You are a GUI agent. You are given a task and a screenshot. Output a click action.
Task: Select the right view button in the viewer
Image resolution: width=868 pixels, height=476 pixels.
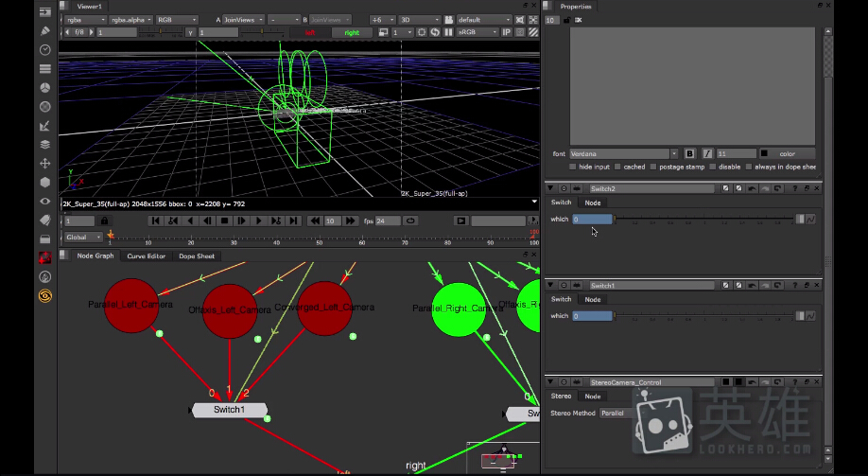point(352,32)
